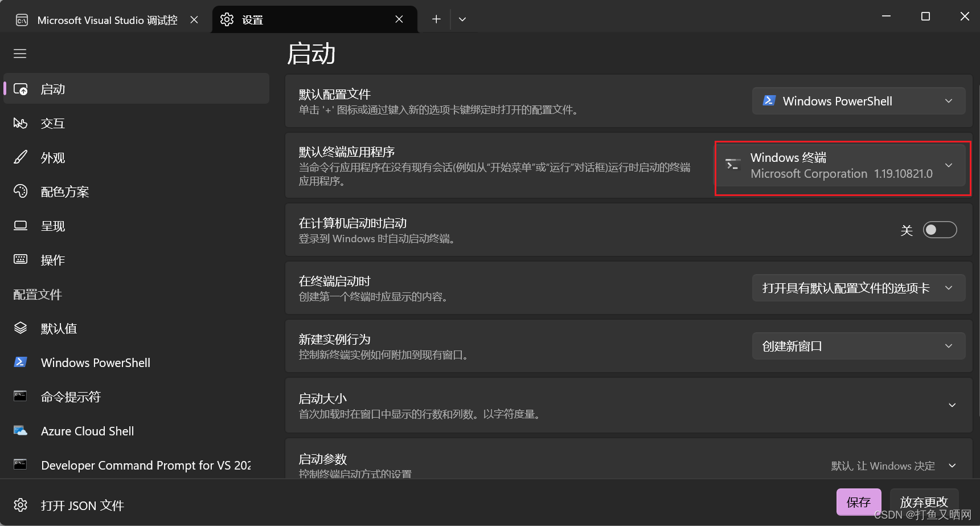Click the 外观 appearance brush icon
980x526 pixels.
20,158
